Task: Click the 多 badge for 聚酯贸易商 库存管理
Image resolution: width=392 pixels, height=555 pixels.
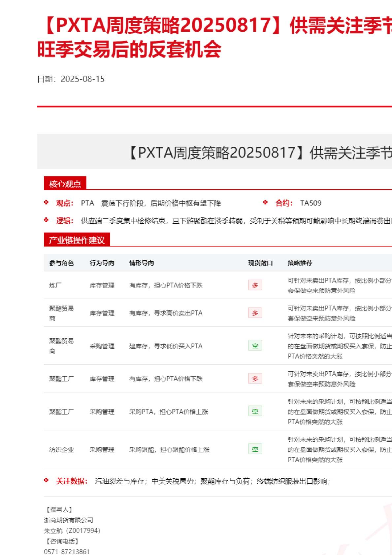Action: click(255, 313)
